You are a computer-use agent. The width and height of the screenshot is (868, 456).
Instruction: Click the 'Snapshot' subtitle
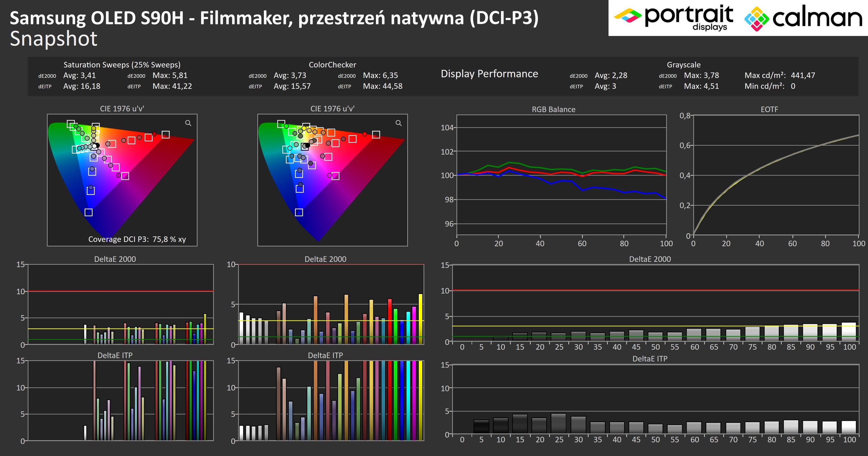click(54, 39)
